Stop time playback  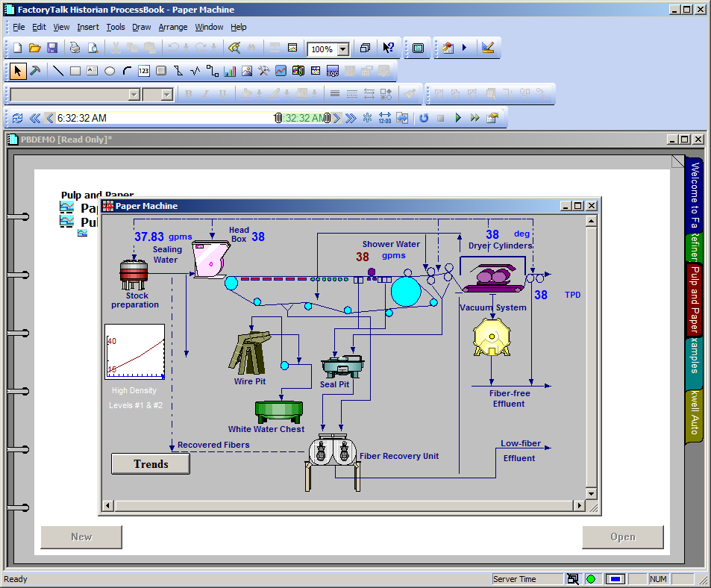(x=440, y=118)
